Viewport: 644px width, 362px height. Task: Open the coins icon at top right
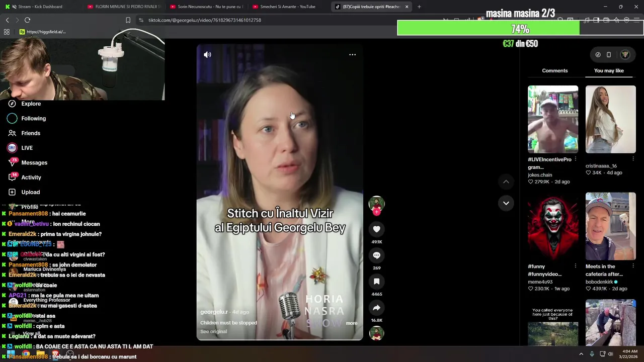coord(598,55)
